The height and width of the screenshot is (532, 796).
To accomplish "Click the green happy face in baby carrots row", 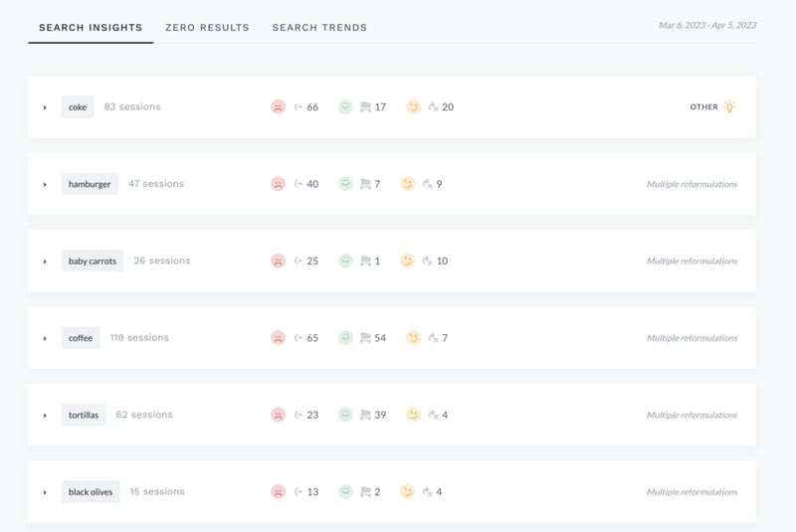I will coord(345,262).
